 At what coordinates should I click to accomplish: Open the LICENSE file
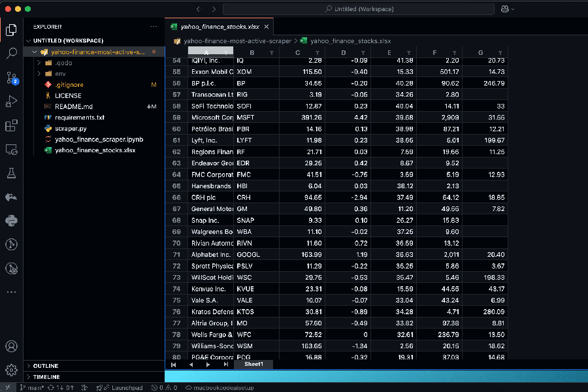pos(68,95)
